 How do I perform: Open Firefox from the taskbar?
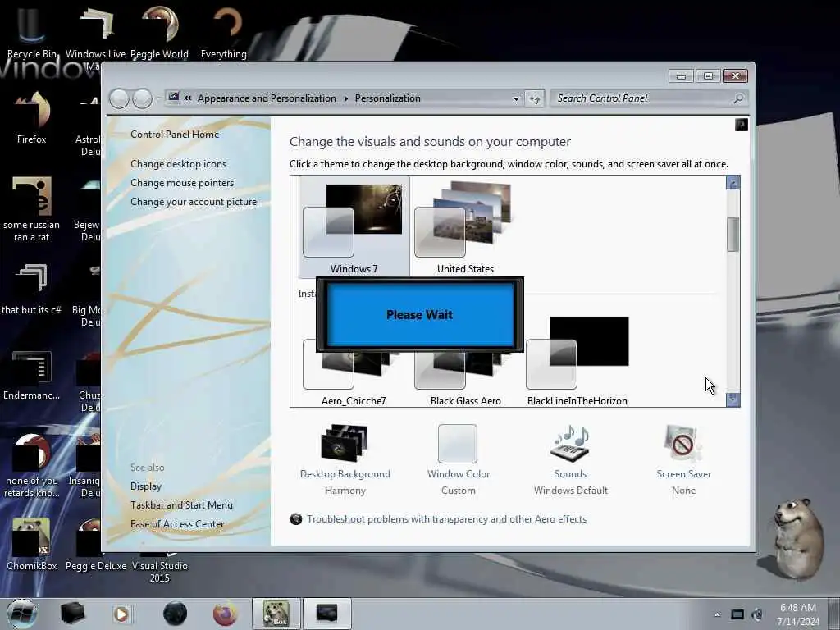click(225, 614)
